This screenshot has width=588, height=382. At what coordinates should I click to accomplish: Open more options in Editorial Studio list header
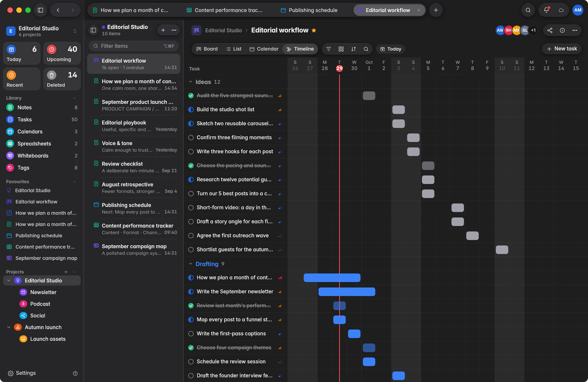point(174,30)
